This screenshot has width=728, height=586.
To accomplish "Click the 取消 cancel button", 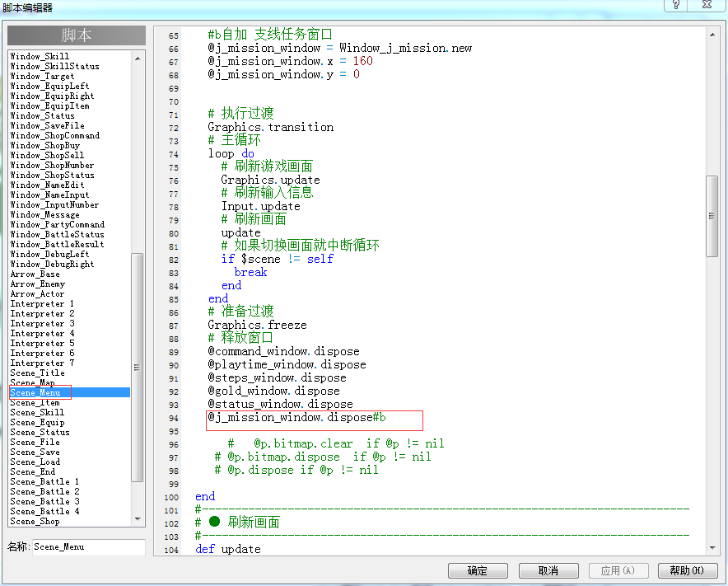I will [548, 570].
